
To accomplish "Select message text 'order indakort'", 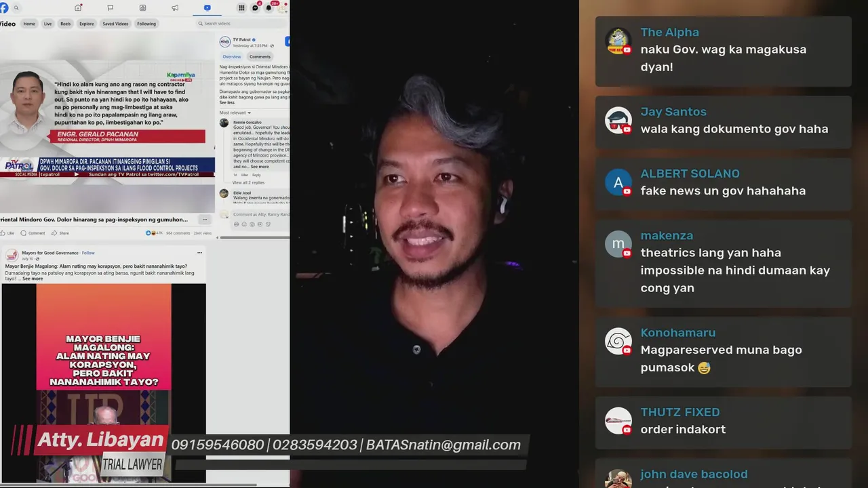I will (683, 430).
